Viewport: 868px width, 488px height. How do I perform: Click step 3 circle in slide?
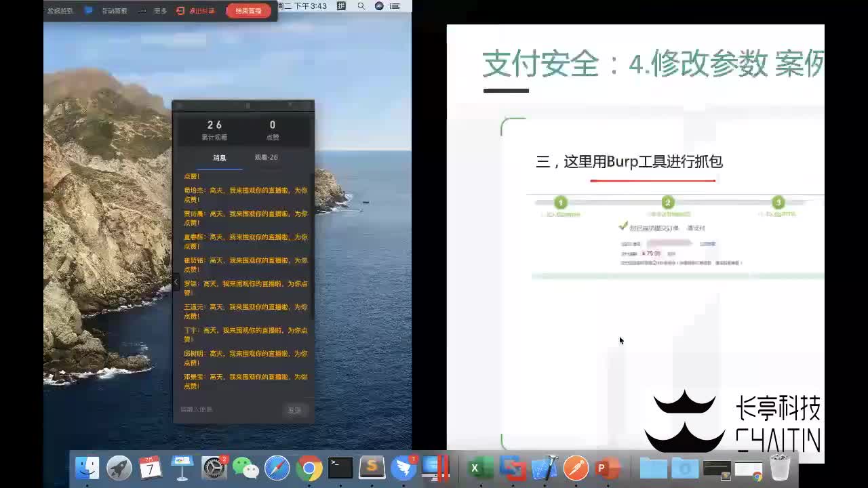coord(778,203)
